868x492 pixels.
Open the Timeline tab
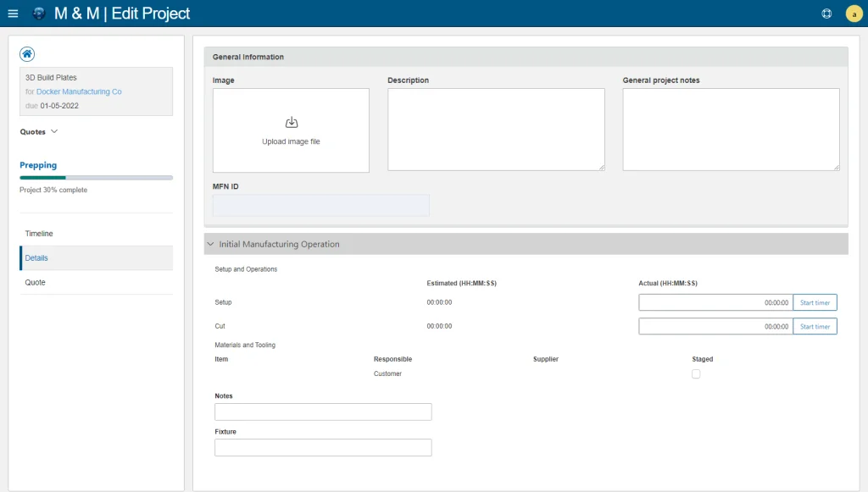pyautogui.click(x=39, y=234)
